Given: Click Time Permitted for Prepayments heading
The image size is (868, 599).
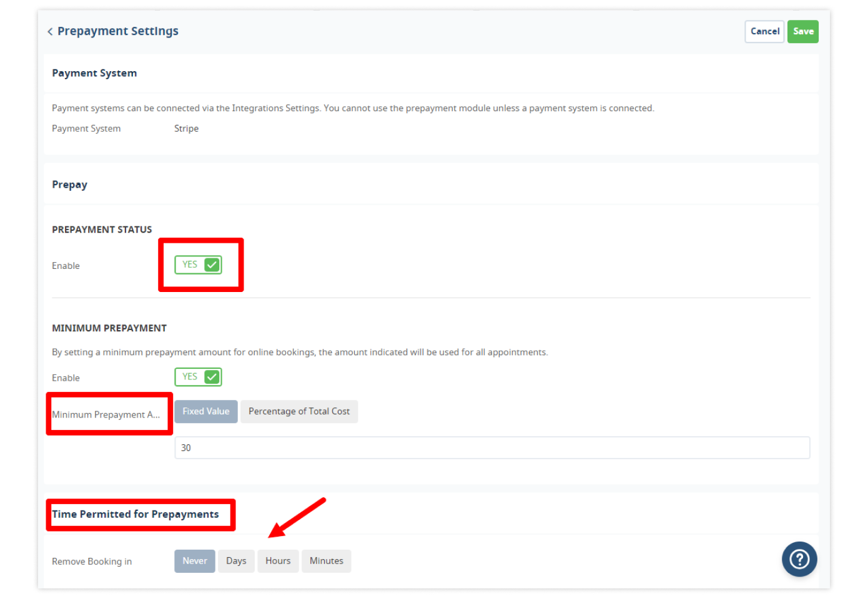Looking at the screenshot, I should (x=136, y=514).
